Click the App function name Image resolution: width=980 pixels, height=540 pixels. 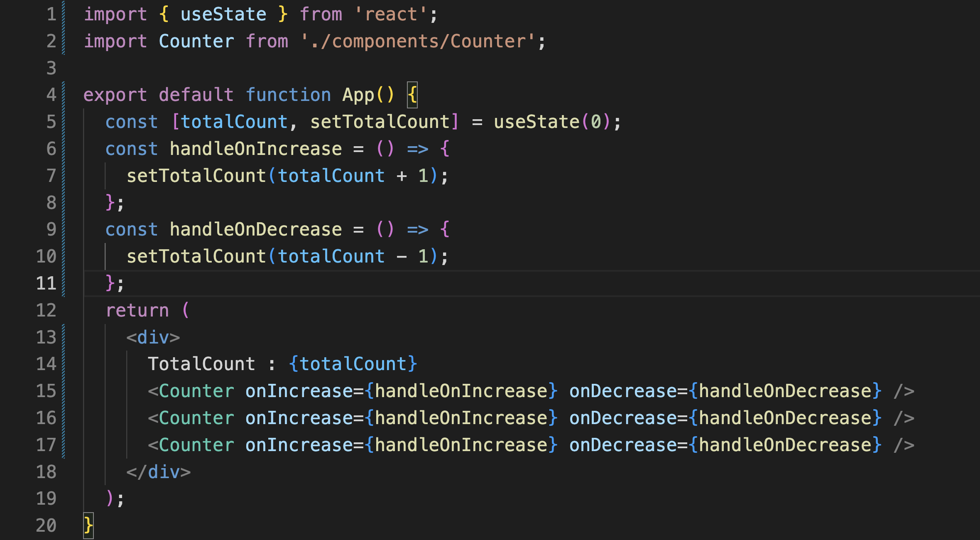pos(358,95)
